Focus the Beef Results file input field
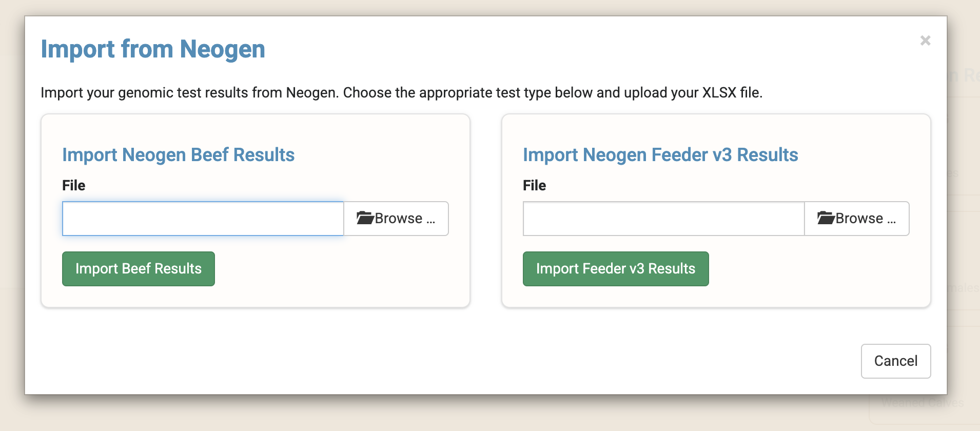The image size is (980, 431). [x=203, y=219]
